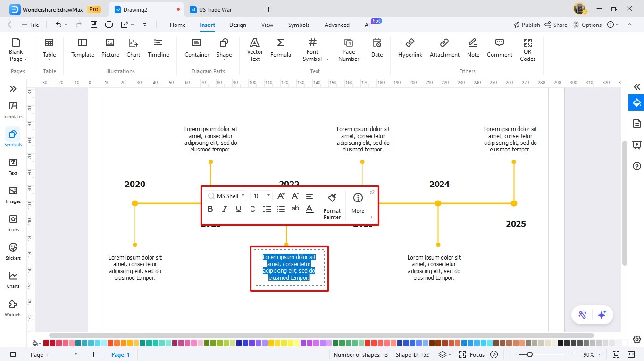
Task: Decrease font size in floating toolbar
Action: 295,196
